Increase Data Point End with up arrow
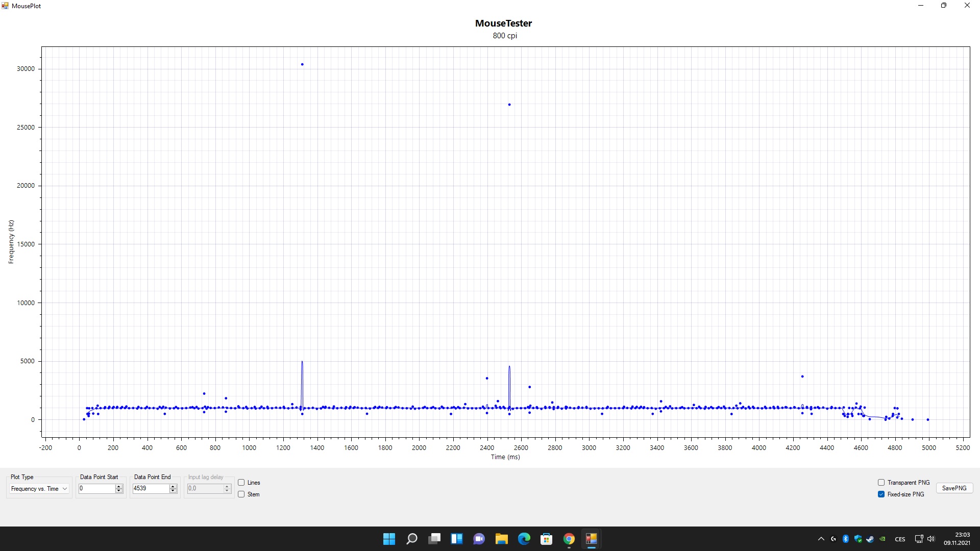980x551 pixels. [173, 486]
